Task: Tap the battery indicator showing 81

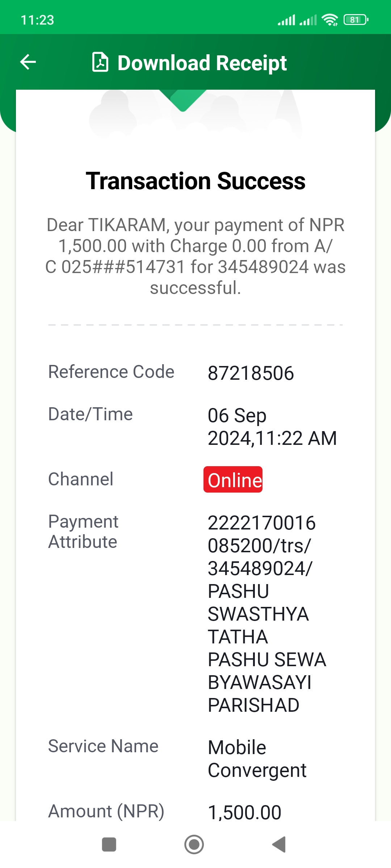Action: tap(356, 20)
